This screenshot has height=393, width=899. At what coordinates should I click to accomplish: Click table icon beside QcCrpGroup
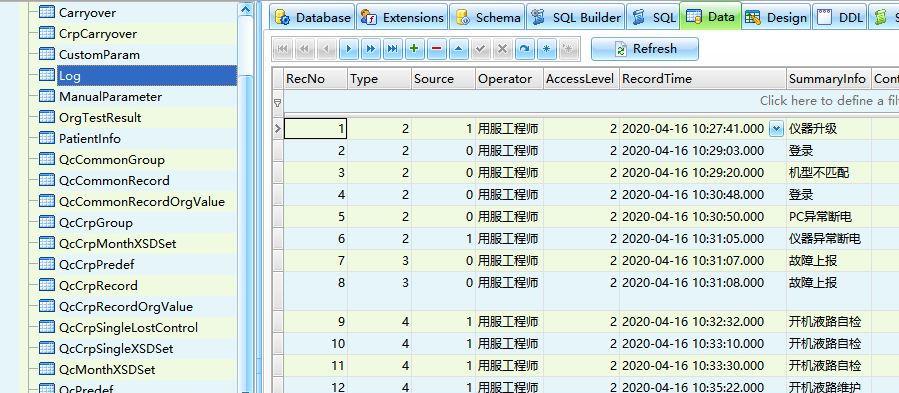47,223
